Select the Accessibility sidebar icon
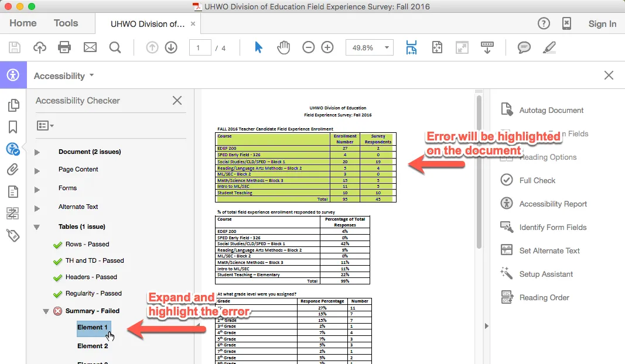 click(x=13, y=147)
